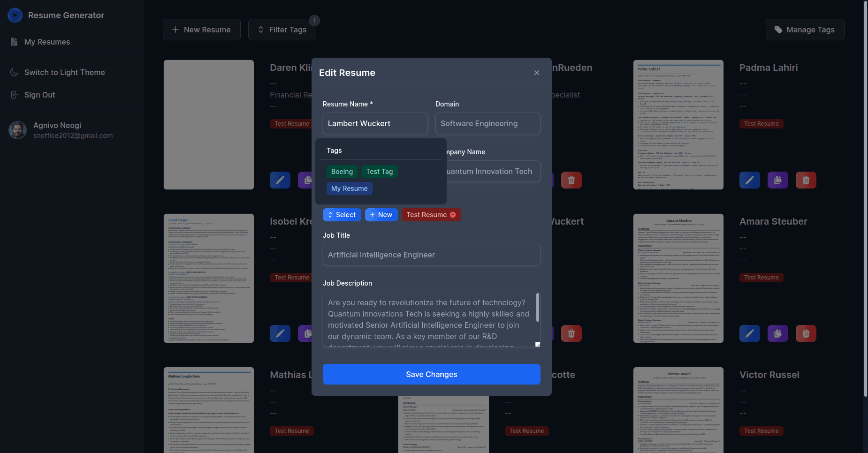Click the Resume Generator logo icon
Viewport: 868px width, 453px height.
click(x=15, y=15)
